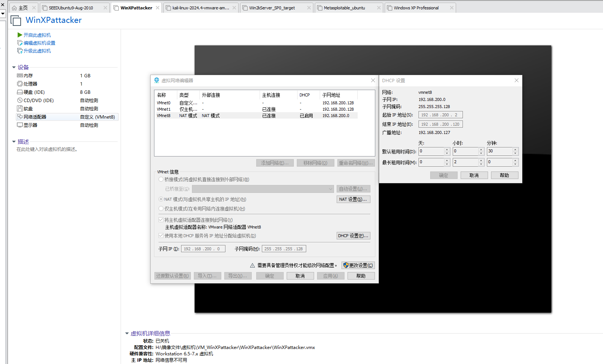The image size is (603, 364).
Task: Select the VMnet1 row in network list
Action: coord(256,109)
